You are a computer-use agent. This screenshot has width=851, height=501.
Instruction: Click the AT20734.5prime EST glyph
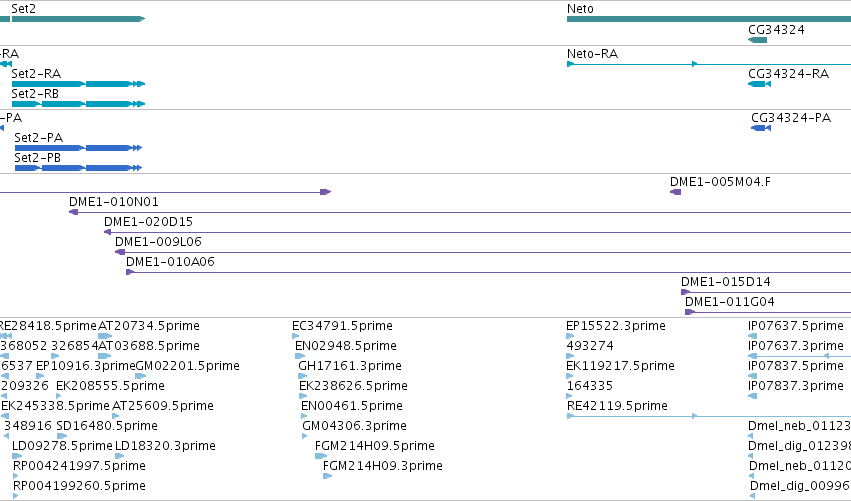click(x=105, y=336)
